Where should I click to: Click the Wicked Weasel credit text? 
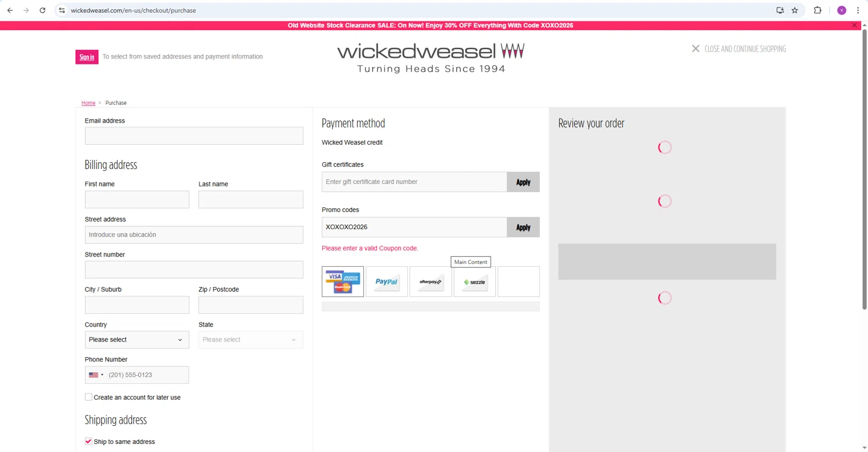(x=352, y=142)
